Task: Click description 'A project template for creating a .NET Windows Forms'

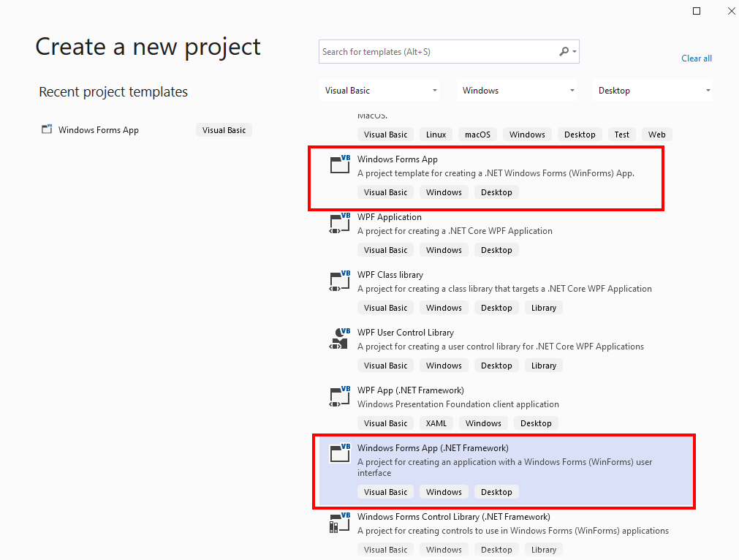Action: point(496,173)
